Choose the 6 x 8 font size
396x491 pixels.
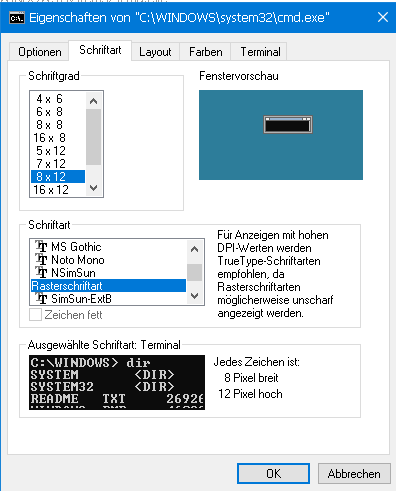[49, 112]
